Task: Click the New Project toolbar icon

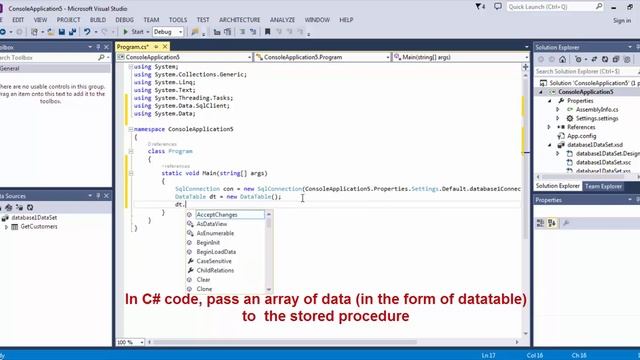Action: point(34,31)
